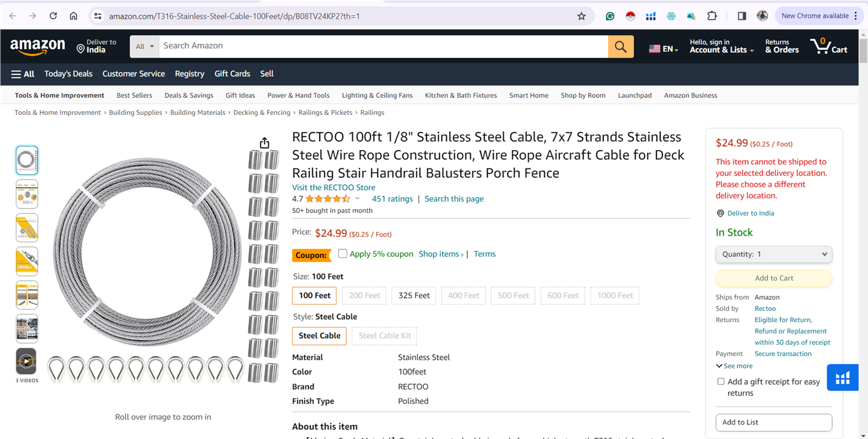Viewport: 868px width, 439px height.
Task: Bookmark this page with the star icon
Action: (582, 16)
